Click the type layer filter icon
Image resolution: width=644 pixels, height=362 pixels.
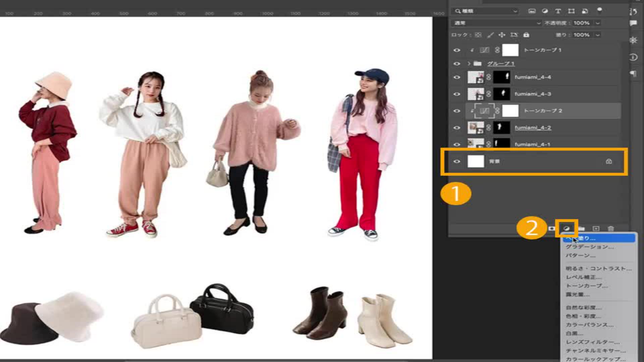[558, 11]
